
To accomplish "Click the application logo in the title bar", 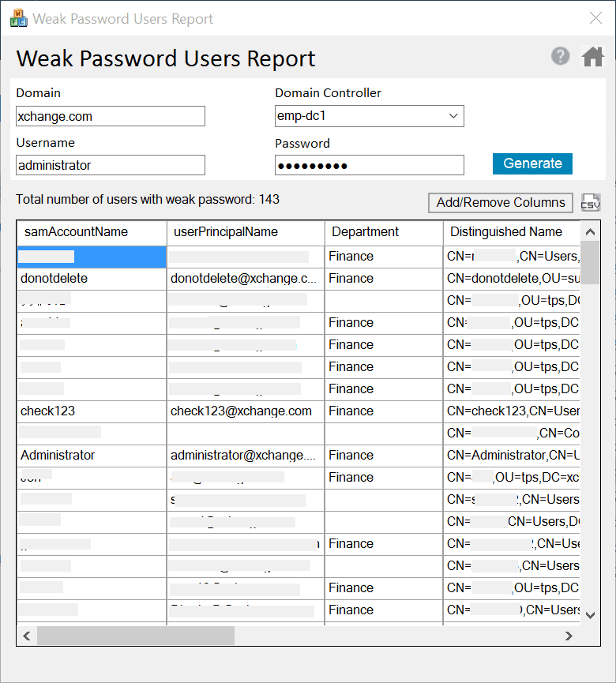I will tap(19, 17).
